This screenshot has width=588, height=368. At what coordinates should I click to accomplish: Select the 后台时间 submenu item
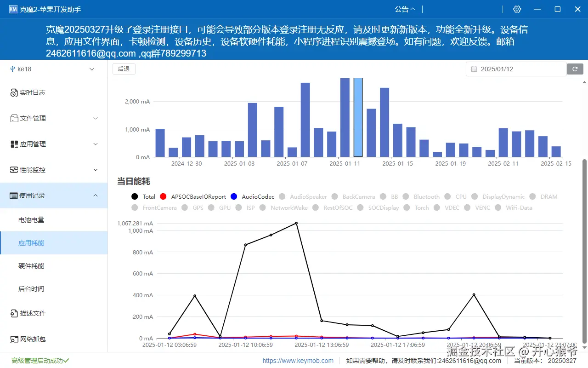pos(54,289)
